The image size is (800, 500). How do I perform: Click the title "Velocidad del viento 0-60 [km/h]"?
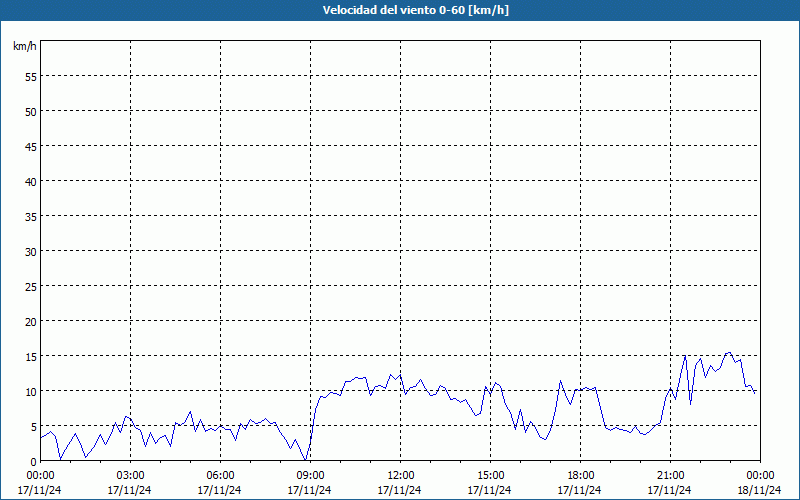tap(416, 10)
